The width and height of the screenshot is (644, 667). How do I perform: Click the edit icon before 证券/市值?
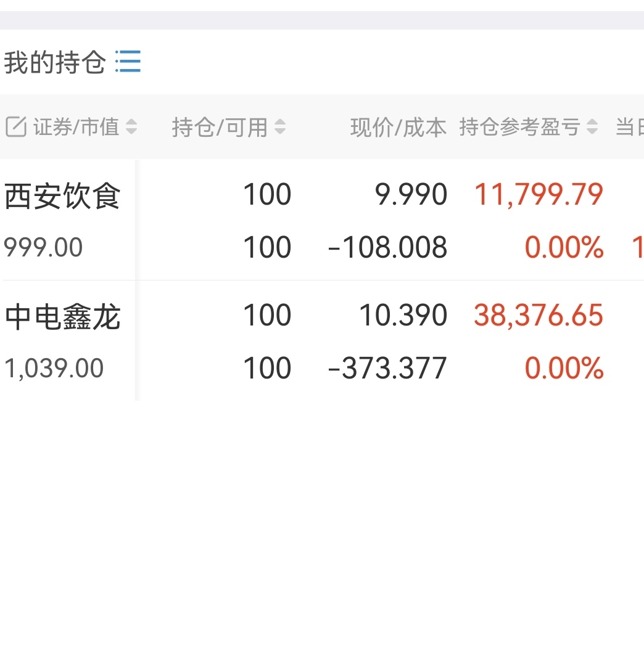pos(16,127)
